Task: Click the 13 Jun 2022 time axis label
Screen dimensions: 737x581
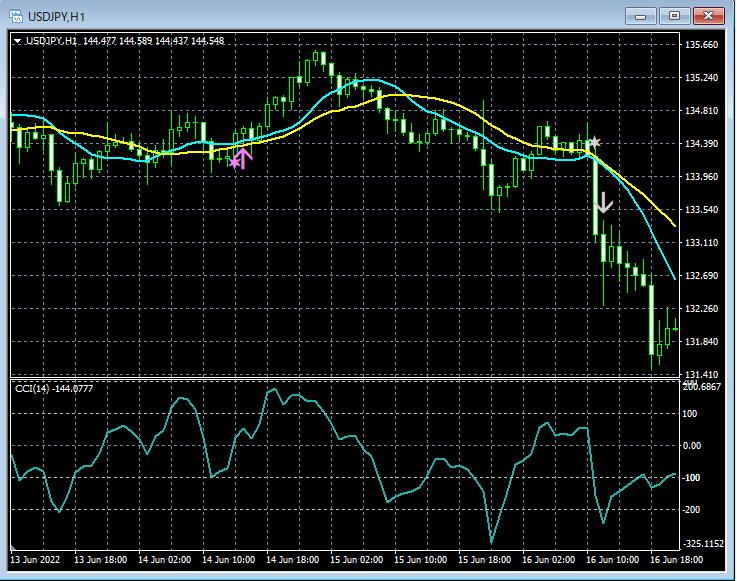Action: (36, 560)
